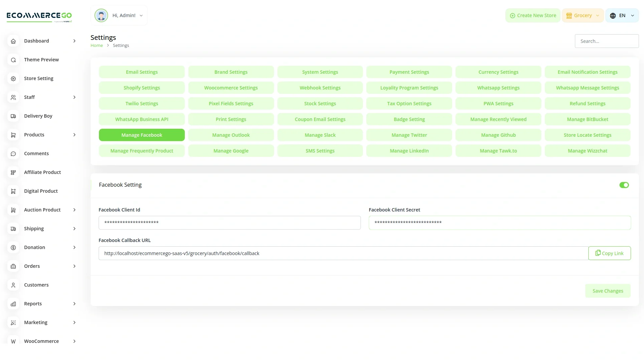644x362 pixels.
Task: Click the globe language icon
Action: tap(613, 16)
